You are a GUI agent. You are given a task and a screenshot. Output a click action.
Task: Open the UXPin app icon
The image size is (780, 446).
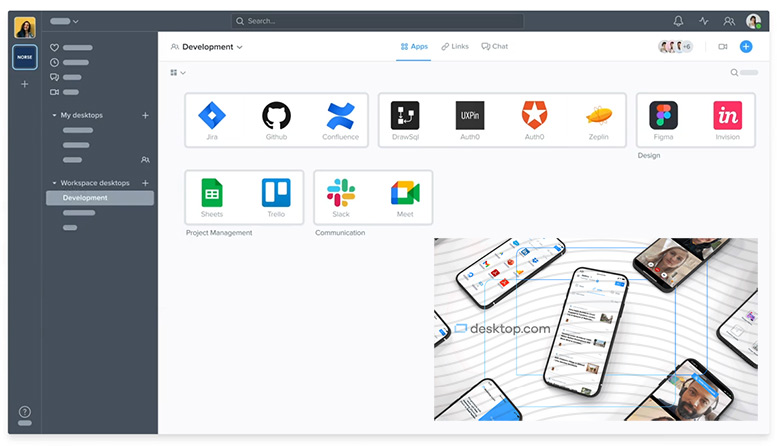[470, 115]
